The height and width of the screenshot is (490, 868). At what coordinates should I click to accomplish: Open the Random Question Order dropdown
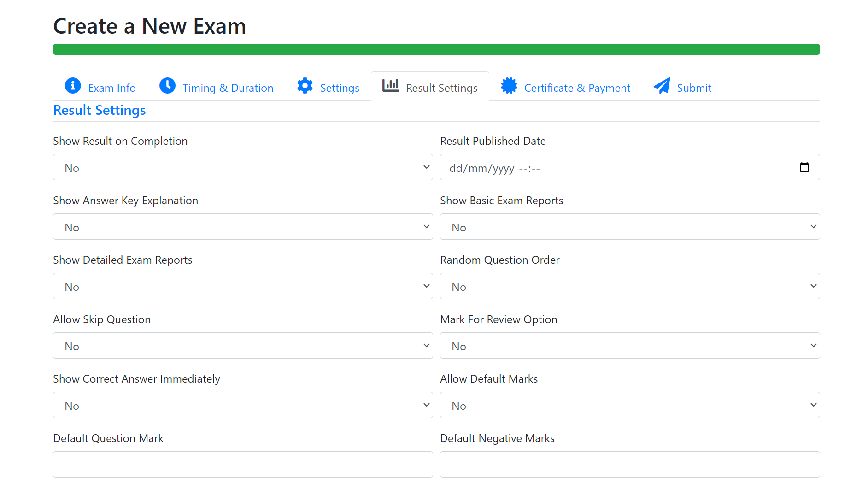629,286
